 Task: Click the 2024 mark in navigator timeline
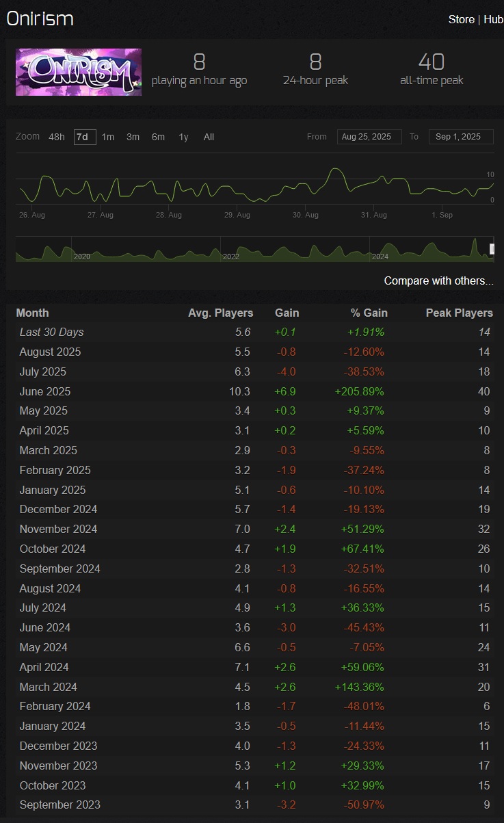coord(380,257)
